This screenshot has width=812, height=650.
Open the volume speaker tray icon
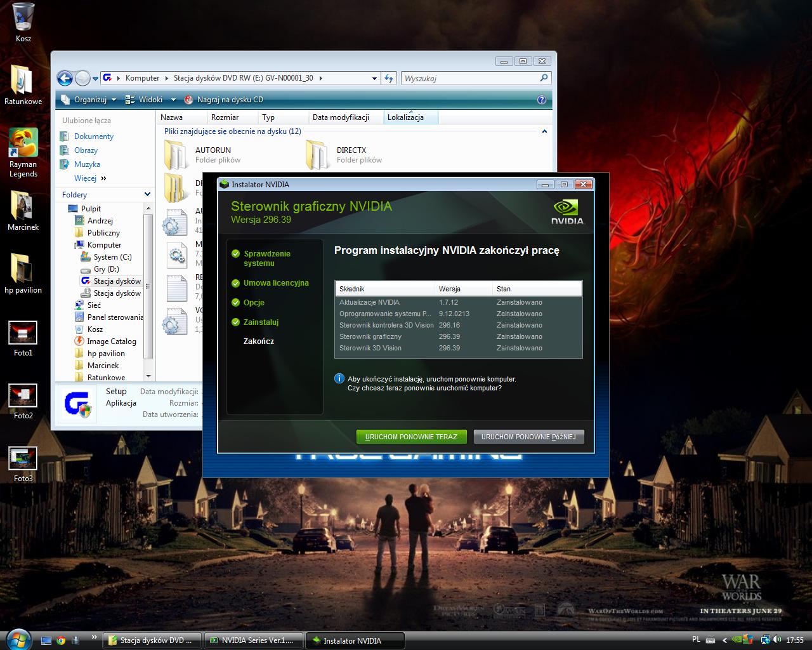tap(777, 640)
